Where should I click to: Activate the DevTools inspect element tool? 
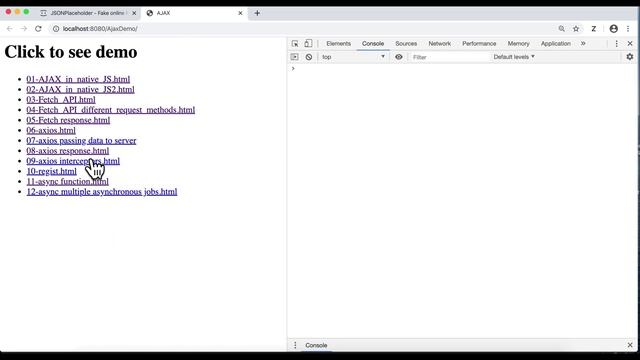295,43
